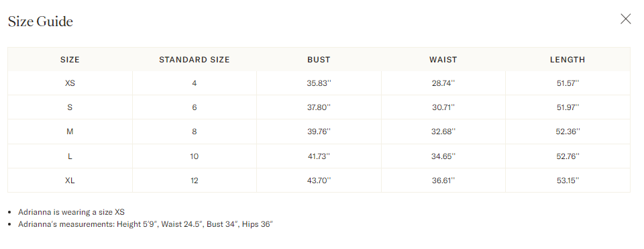Click the 36.61'' waist measurement

pos(443,181)
